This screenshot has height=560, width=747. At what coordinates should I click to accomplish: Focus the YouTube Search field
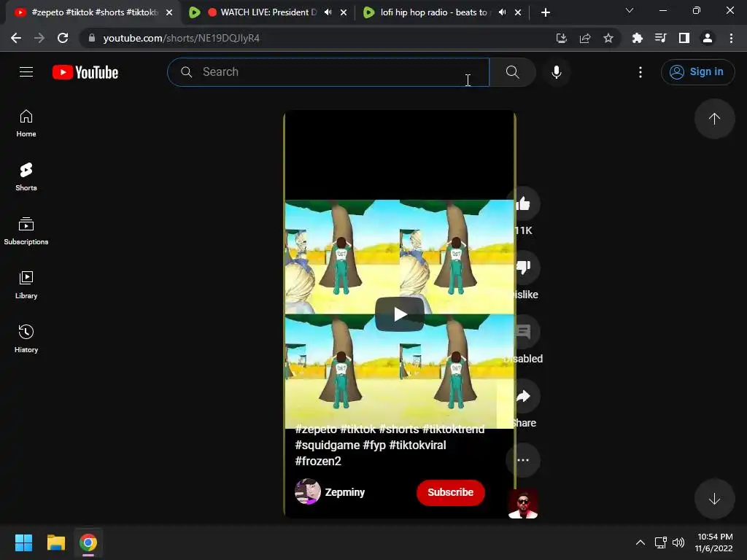[x=328, y=72]
